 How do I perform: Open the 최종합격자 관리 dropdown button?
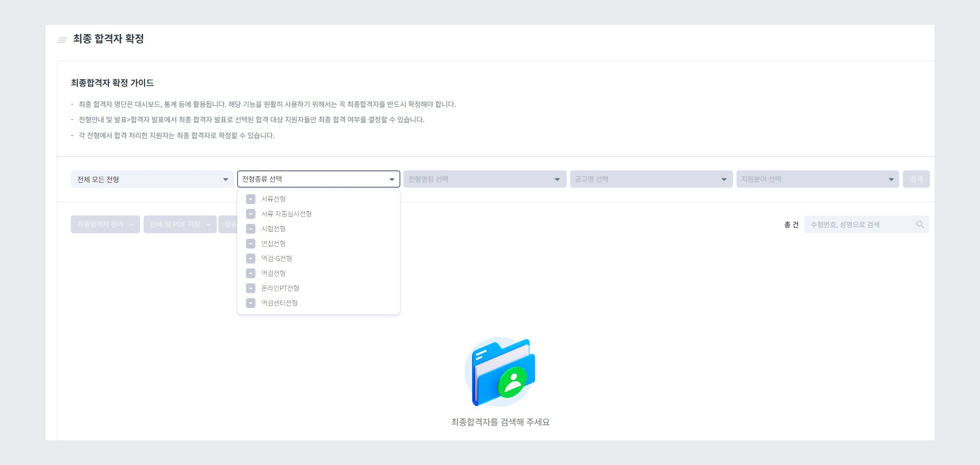[105, 224]
